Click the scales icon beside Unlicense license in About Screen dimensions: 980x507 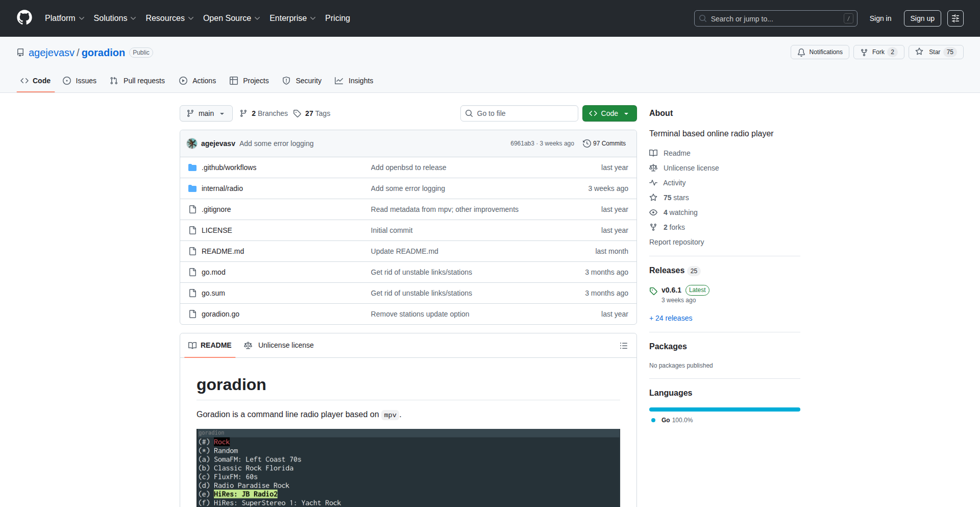(653, 168)
